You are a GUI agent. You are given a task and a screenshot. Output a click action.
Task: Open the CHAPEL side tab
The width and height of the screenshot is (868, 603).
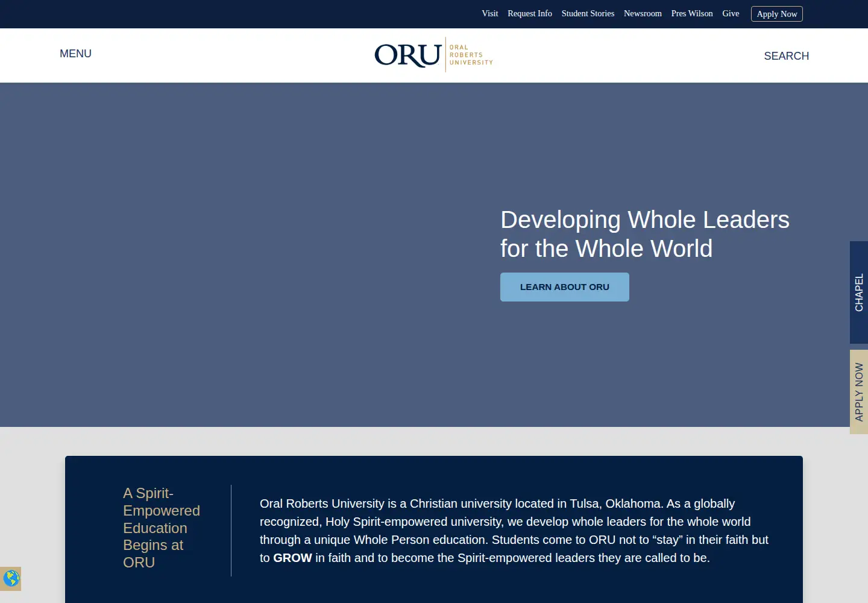(x=859, y=292)
